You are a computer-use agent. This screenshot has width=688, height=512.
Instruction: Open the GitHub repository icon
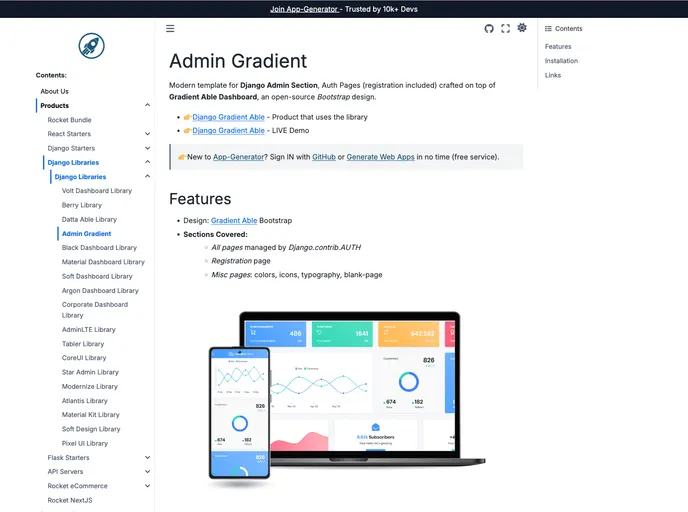(x=489, y=29)
